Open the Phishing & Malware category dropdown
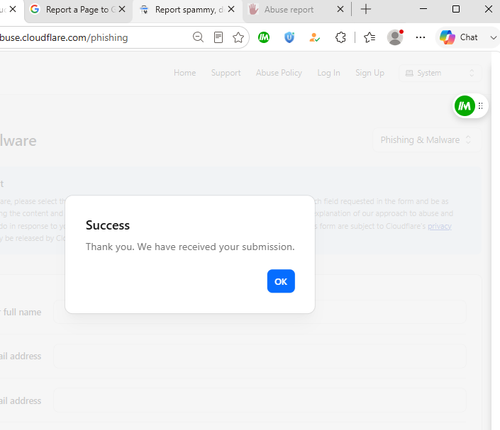The image size is (500, 430). point(426,140)
